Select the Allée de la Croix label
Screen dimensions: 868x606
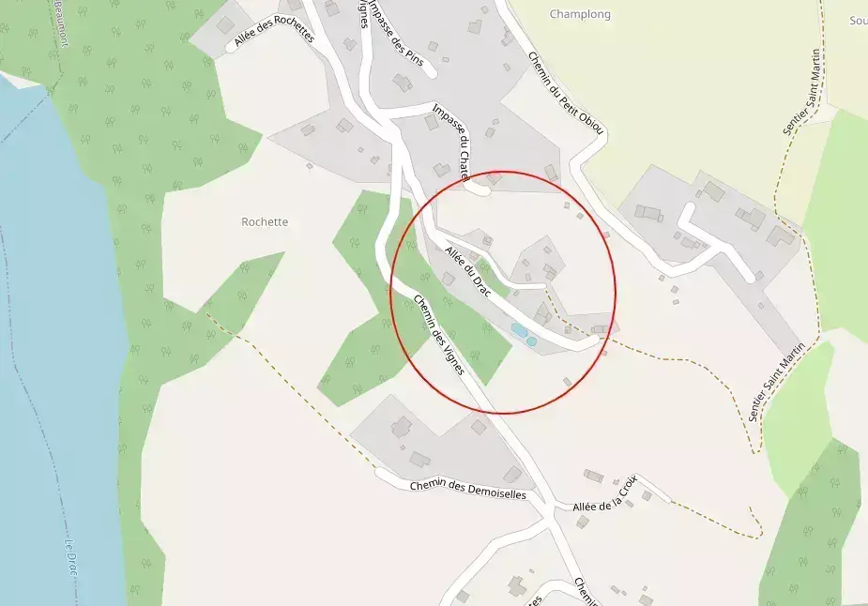(605, 494)
